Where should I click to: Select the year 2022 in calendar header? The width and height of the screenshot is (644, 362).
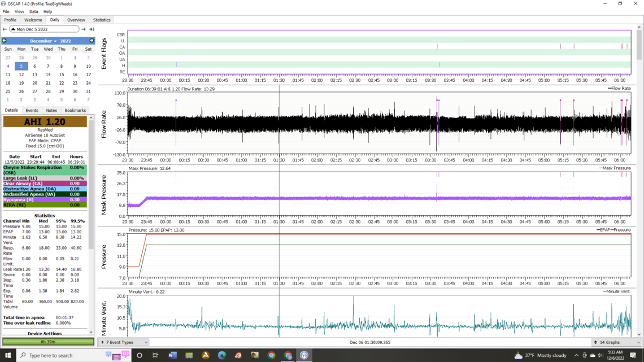click(66, 41)
